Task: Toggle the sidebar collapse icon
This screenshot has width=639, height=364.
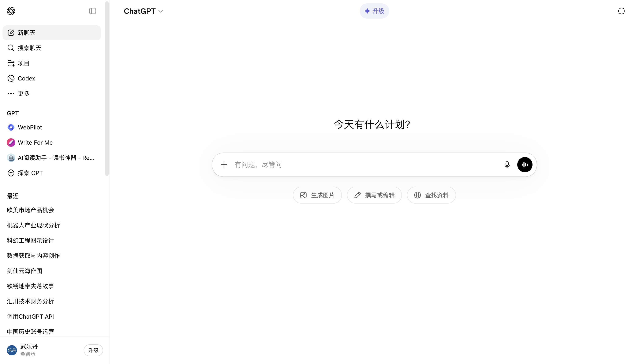Action: coord(92,11)
